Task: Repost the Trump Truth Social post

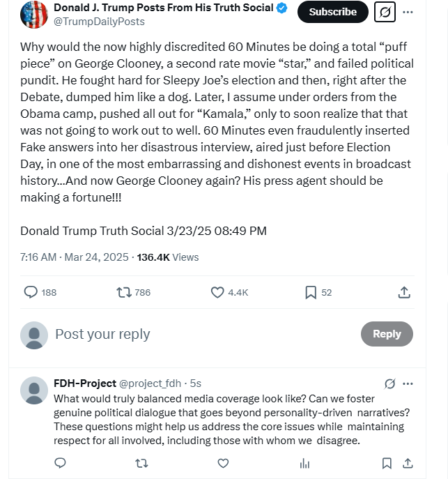Action: pos(125,292)
